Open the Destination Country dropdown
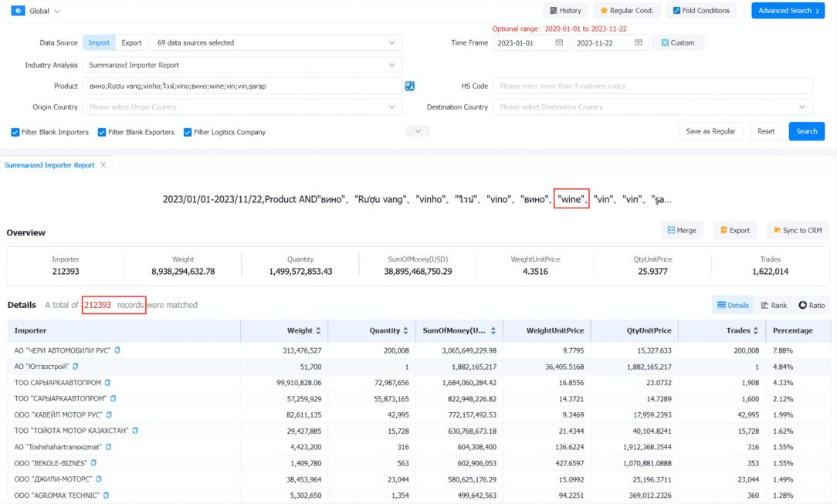Viewport: 837px width, 504px height. (x=652, y=107)
